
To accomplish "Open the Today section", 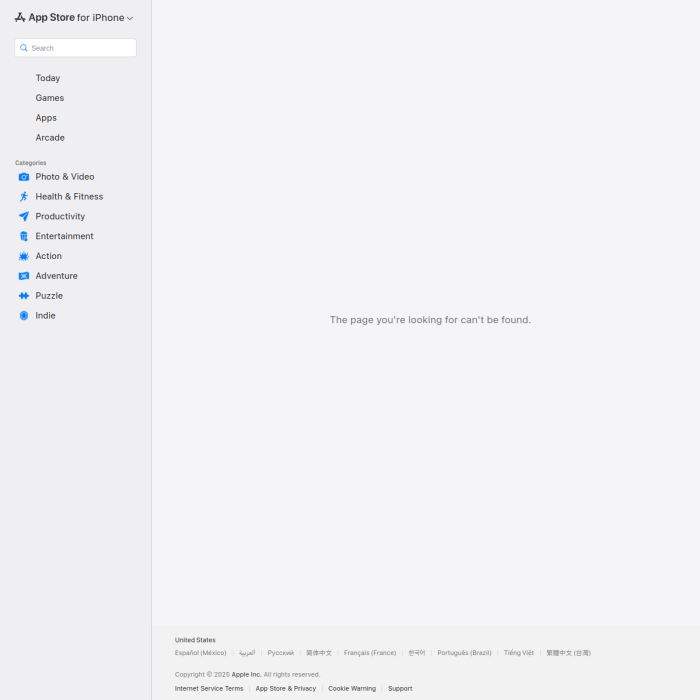I will 48,78.
